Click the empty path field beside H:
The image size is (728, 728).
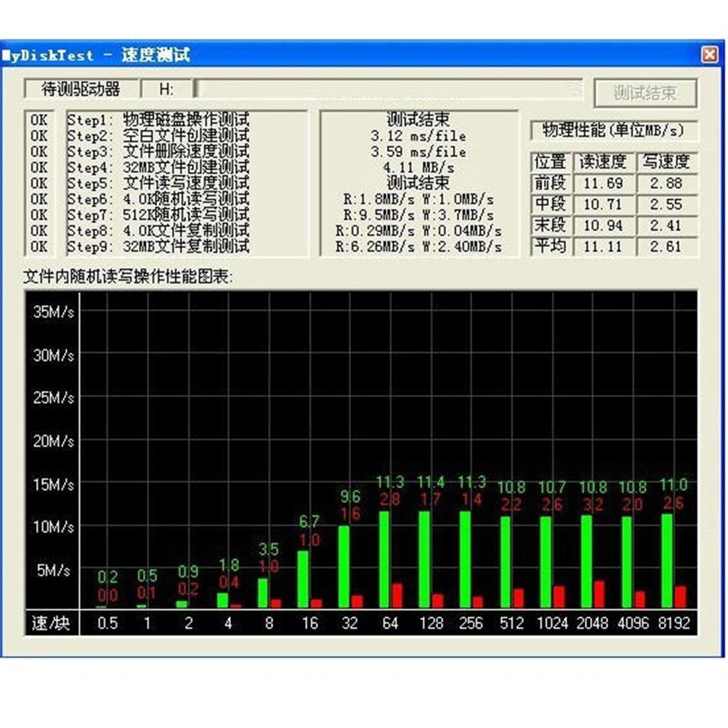click(388, 89)
